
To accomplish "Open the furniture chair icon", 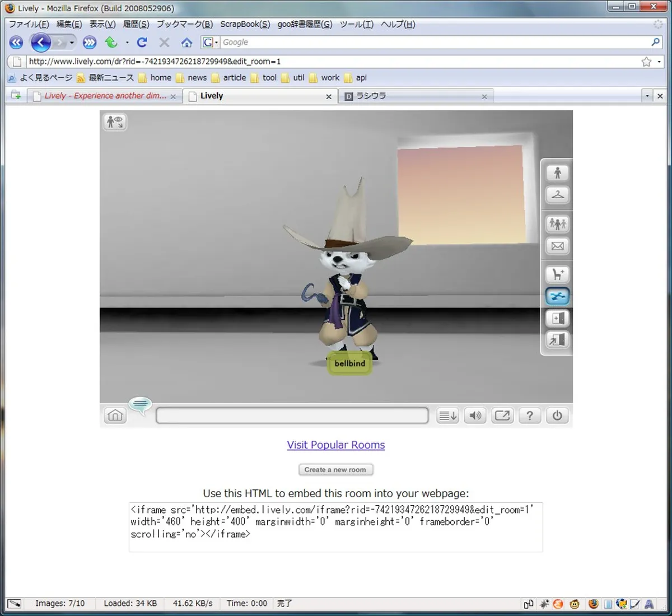I will tap(557, 274).
